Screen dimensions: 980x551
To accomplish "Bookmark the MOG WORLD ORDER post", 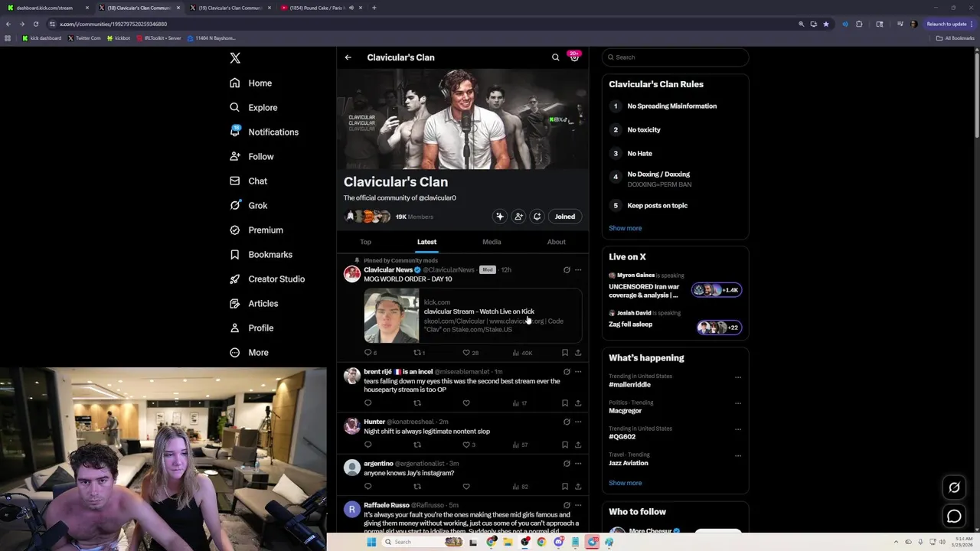I will point(565,353).
